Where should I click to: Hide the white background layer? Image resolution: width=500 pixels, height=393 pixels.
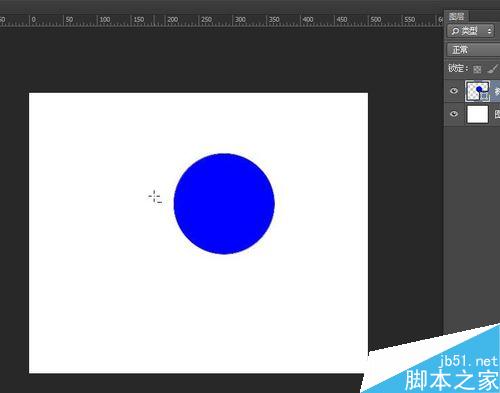click(454, 114)
